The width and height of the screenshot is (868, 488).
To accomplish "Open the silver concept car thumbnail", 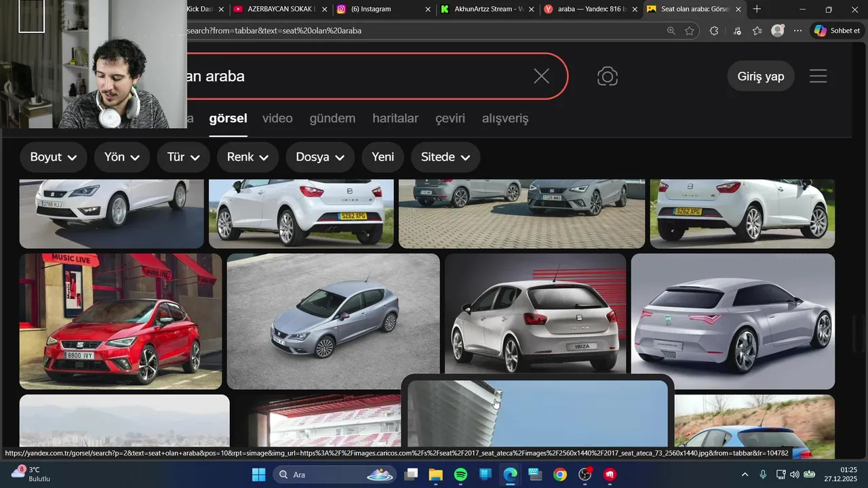I will [x=732, y=321].
